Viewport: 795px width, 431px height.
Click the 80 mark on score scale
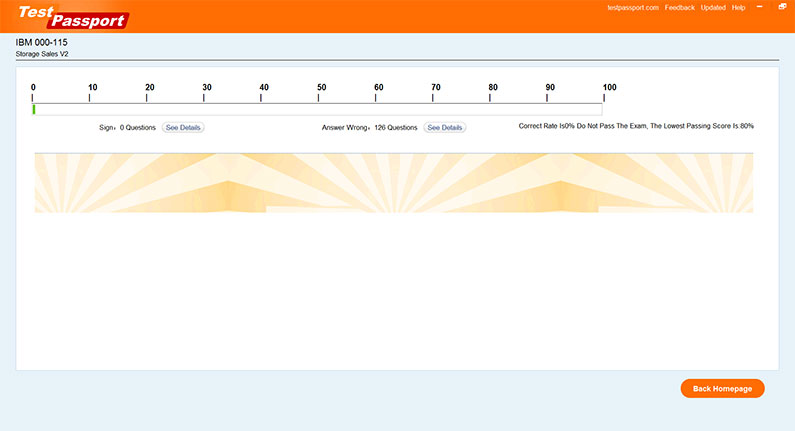coord(493,87)
